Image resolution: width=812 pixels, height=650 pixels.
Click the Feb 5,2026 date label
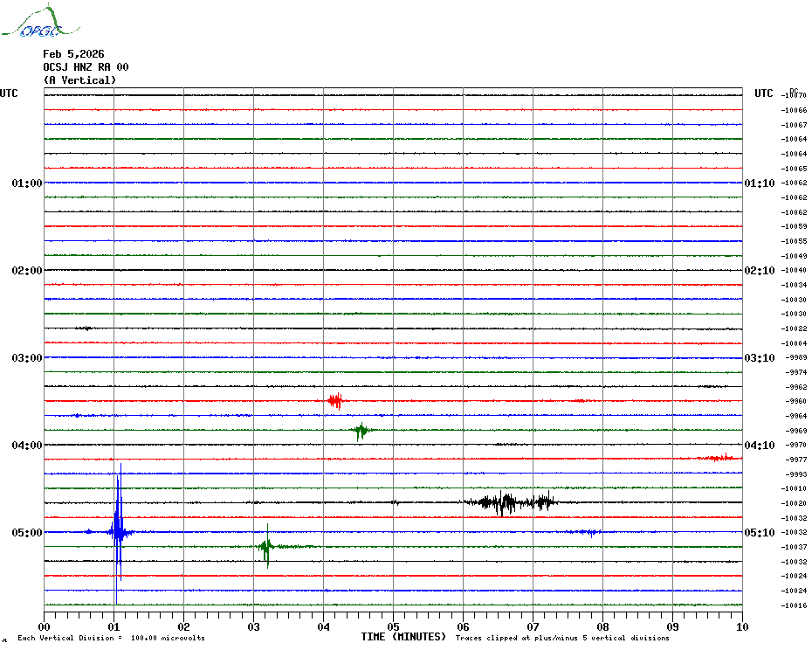point(73,54)
